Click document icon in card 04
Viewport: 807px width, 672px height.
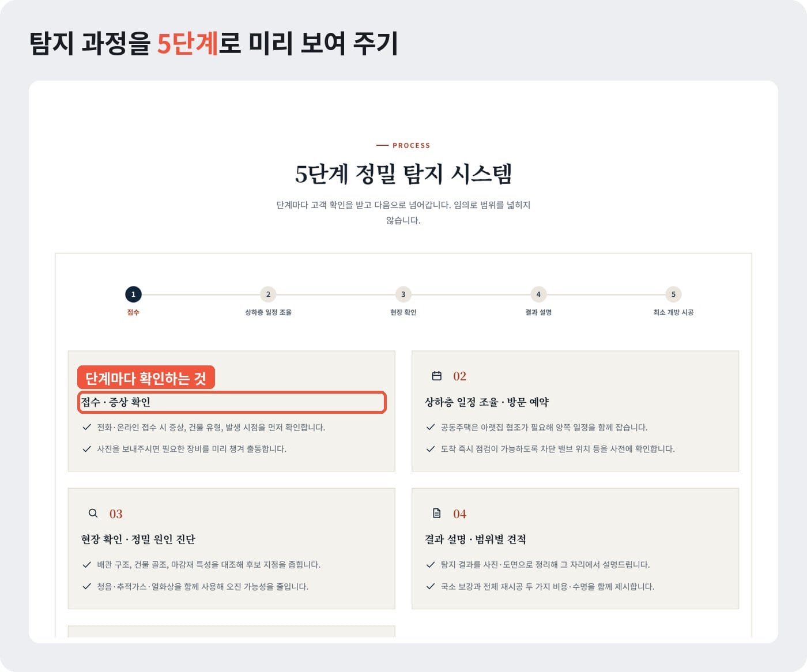[437, 513]
